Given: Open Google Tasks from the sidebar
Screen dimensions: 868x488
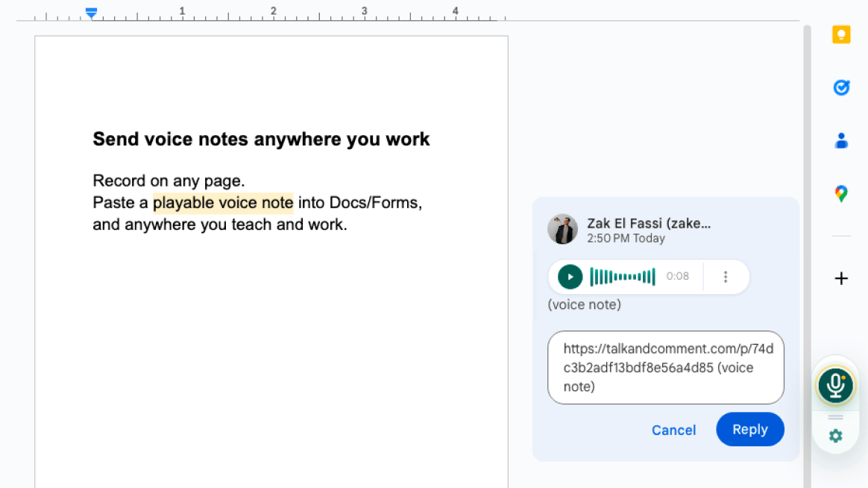Looking at the screenshot, I should click(x=840, y=87).
